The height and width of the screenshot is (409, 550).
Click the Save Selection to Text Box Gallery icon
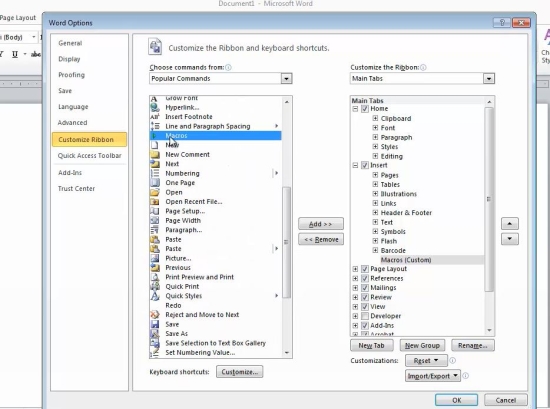coord(155,343)
